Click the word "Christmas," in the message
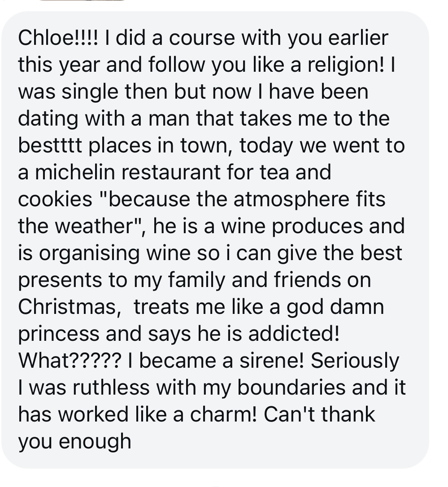 [x=70, y=307]
